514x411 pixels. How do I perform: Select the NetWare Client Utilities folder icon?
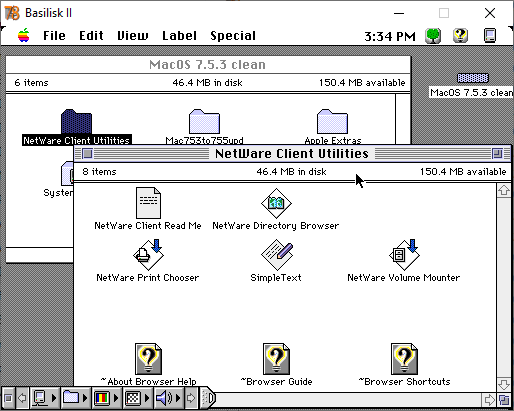click(x=77, y=122)
